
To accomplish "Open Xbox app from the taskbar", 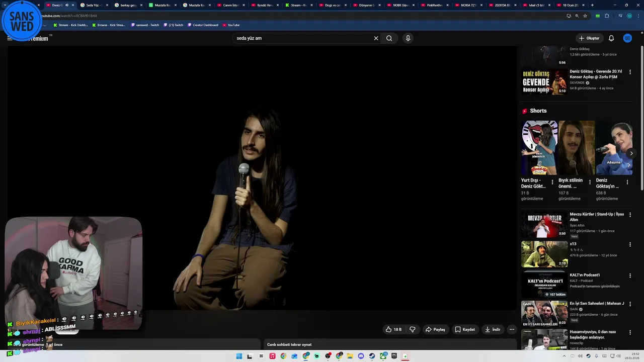I will [383, 356].
